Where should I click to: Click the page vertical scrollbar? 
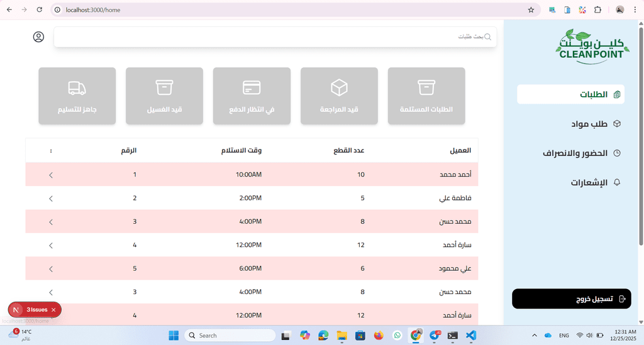pyautogui.click(x=641, y=138)
